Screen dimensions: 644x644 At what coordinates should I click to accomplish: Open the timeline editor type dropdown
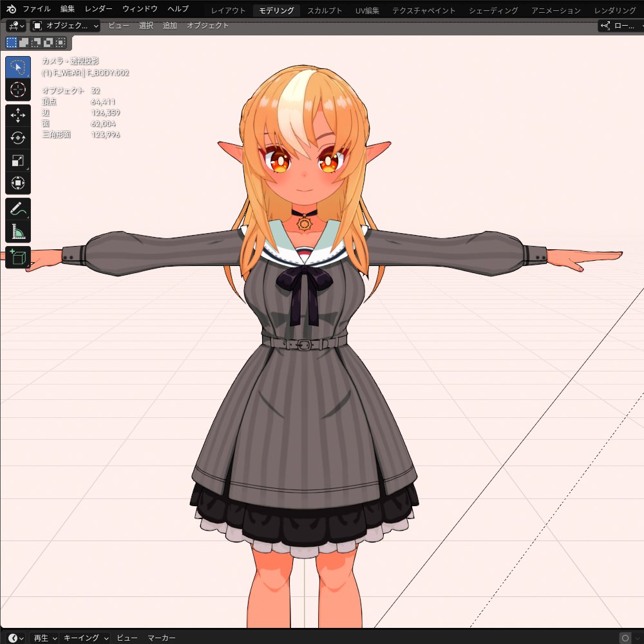tap(16, 638)
